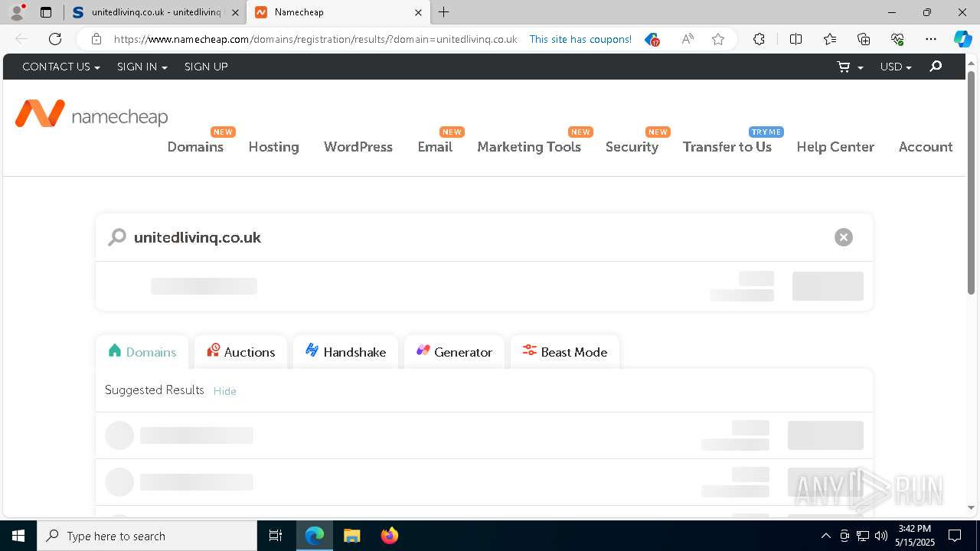Select the Domains results tab
The width and height of the screenshot is (980, 551).
point(142,352)
